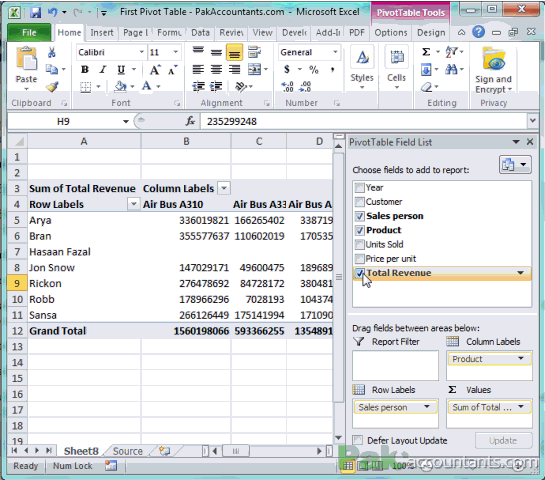Click the Copy icon in Clipboard group

[x=52, y=70]
